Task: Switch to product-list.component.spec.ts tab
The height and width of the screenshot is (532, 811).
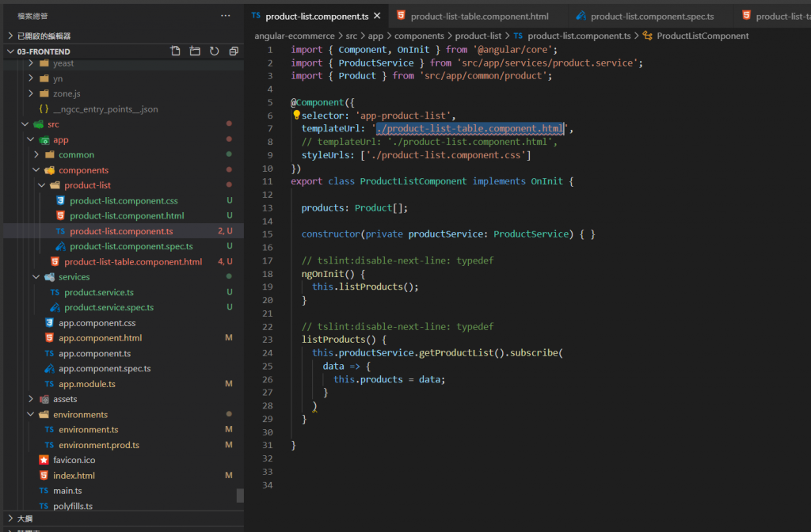Action: pyautogui.click(x=651, y=16)
